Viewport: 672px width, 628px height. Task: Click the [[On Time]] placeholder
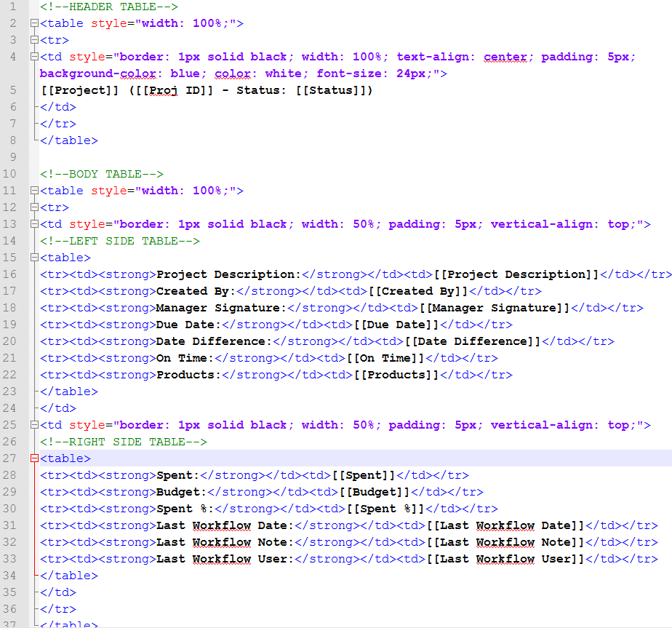[x=385, y=358]
